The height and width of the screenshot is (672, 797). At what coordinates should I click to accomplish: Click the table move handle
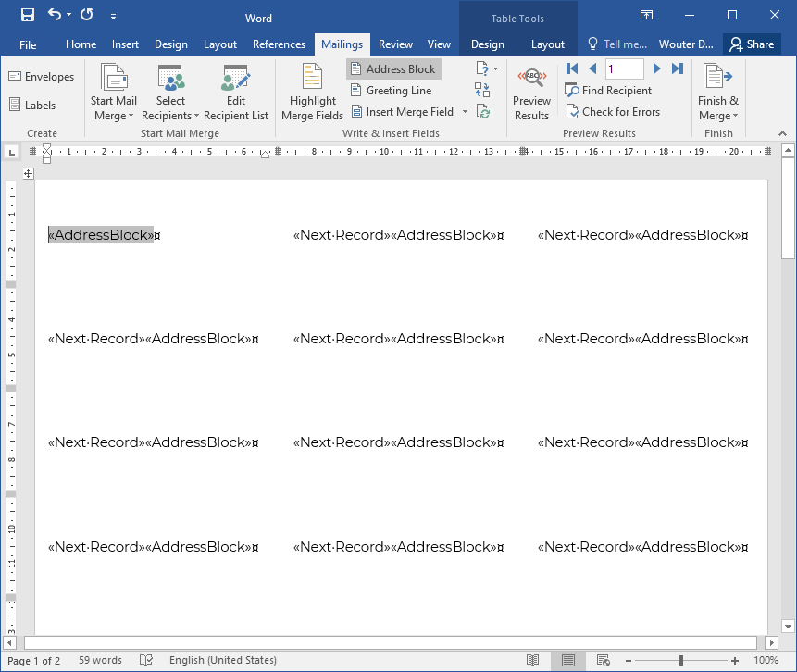[x=29, y=174]
